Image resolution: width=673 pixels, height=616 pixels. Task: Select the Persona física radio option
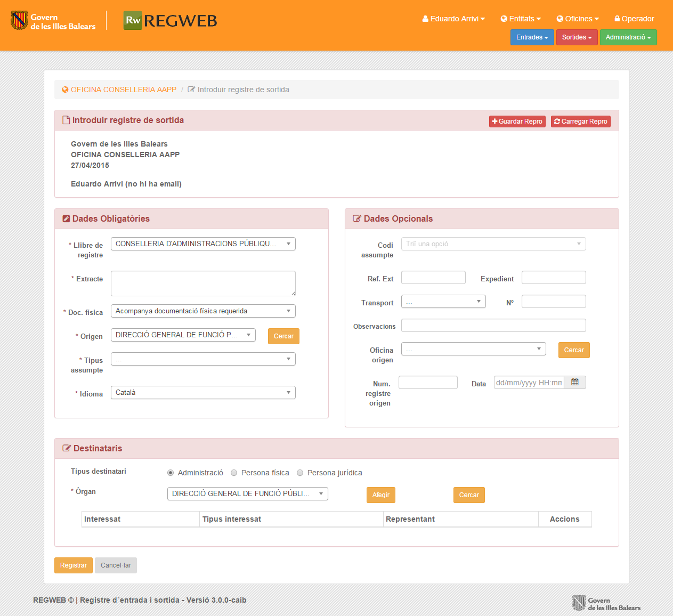(x=234, y=473)
